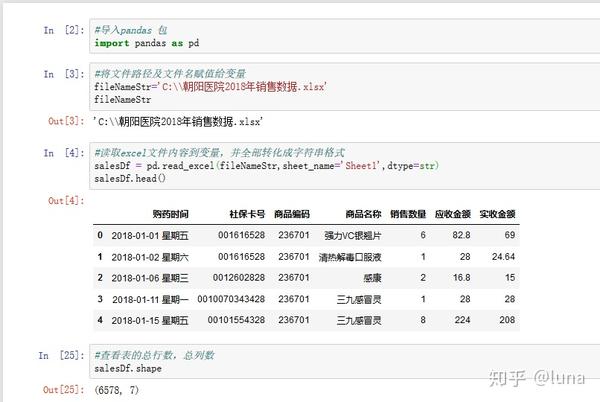This screenshot has height=402, width=600.
Task: Click product name 感康
Action: (372, 278)
